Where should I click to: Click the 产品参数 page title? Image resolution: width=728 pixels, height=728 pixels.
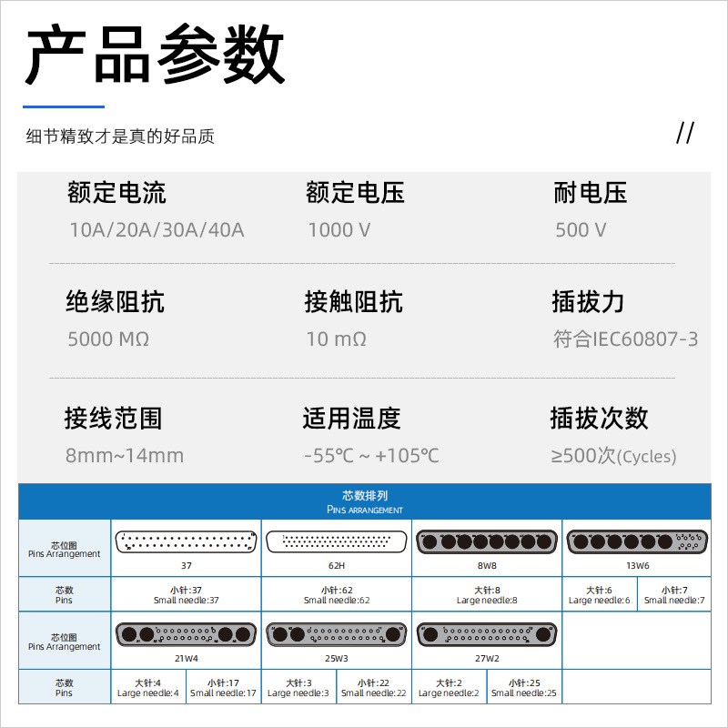[155, 56]
